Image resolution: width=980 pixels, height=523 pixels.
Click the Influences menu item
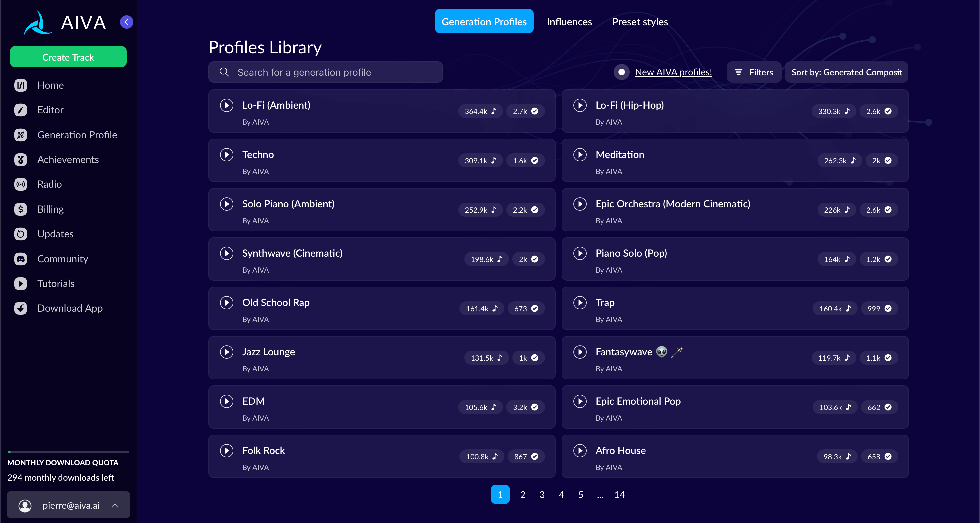coord(569,22)
